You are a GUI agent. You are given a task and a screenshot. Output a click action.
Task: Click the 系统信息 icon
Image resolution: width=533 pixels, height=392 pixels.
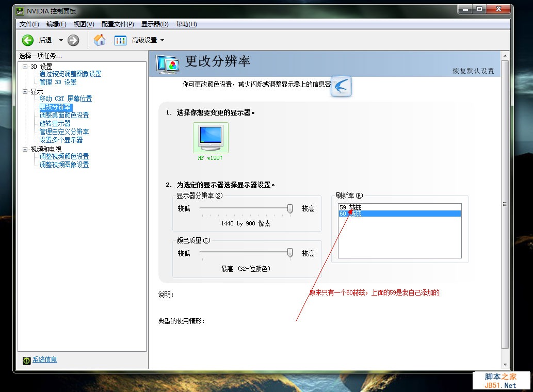click(27, 361)
